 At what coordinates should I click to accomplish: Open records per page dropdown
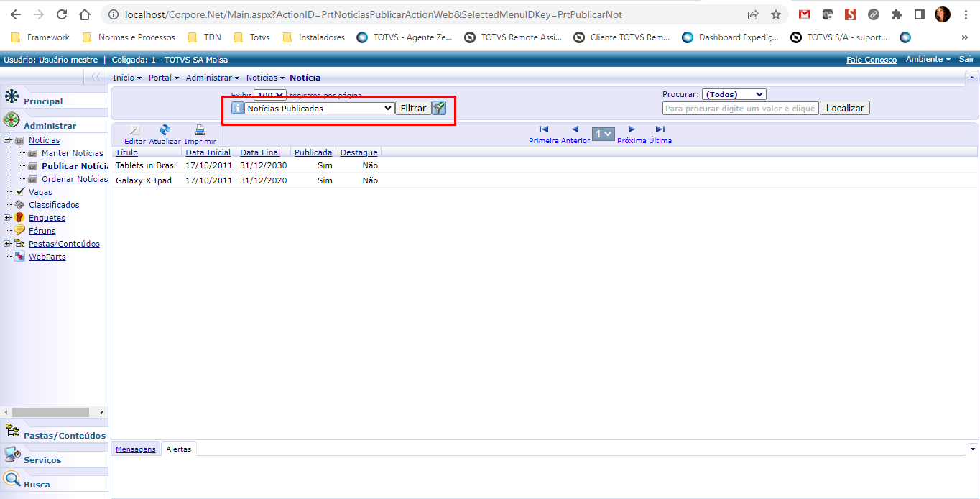point(270,95)
